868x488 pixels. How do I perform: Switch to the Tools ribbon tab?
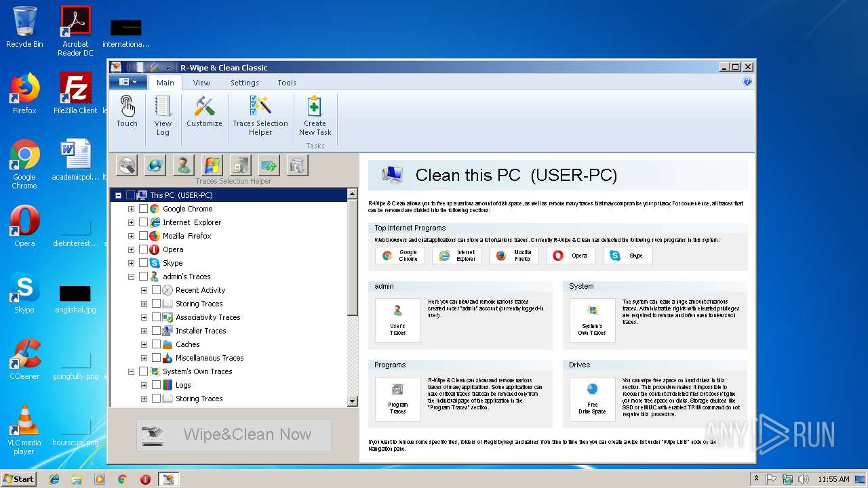point(287,83)
